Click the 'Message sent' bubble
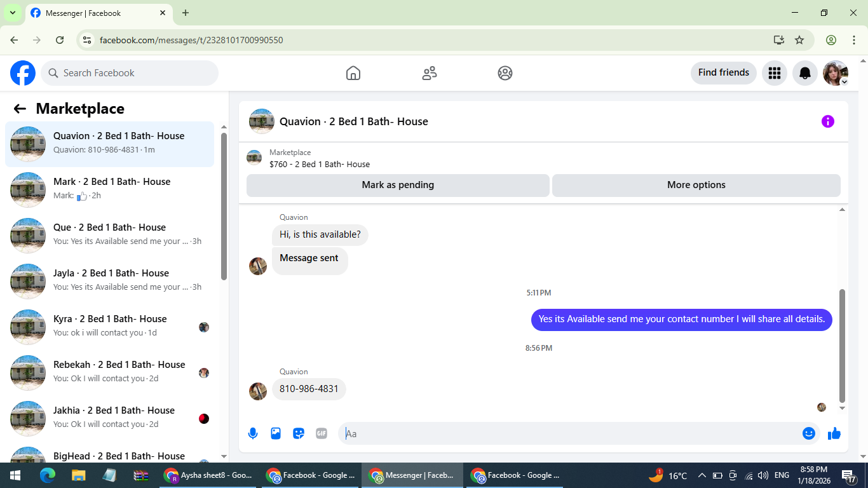868x488 pixels. click(x=309, y=261)
